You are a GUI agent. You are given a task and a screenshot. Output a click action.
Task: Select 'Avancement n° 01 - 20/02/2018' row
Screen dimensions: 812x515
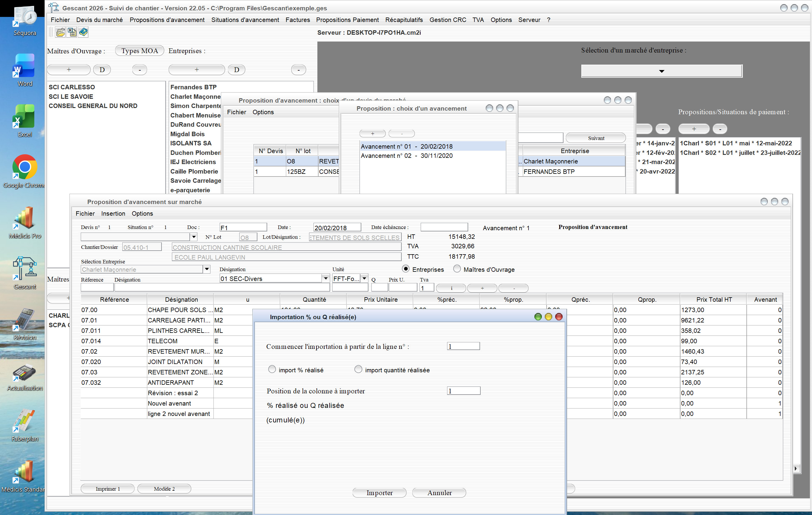(x=433, y=147)
